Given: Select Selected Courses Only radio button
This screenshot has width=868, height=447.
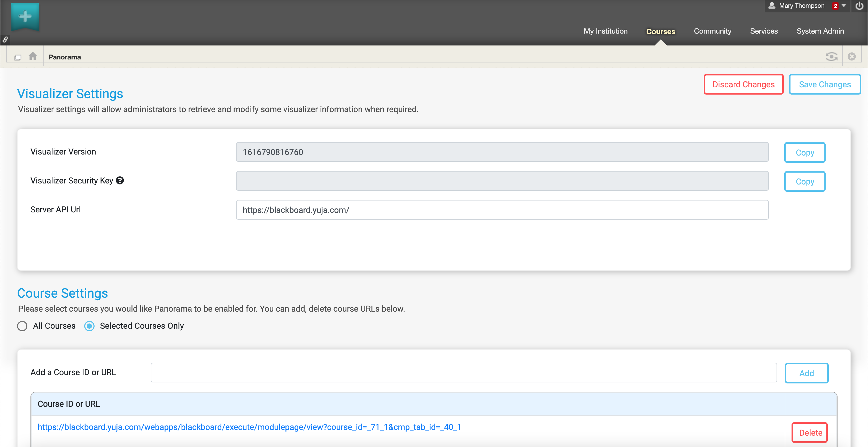Looking at the screenshot, I should (x=89, y=326).
